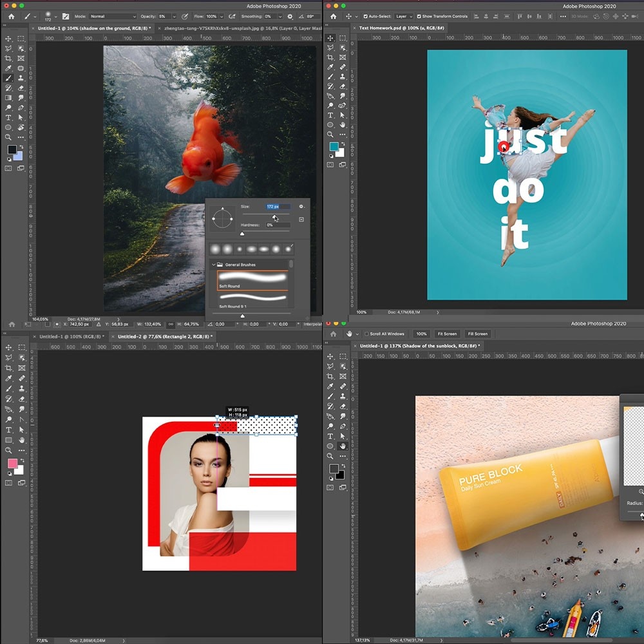
Task: Click the brush Size input field
Action: tap(278, 207)
